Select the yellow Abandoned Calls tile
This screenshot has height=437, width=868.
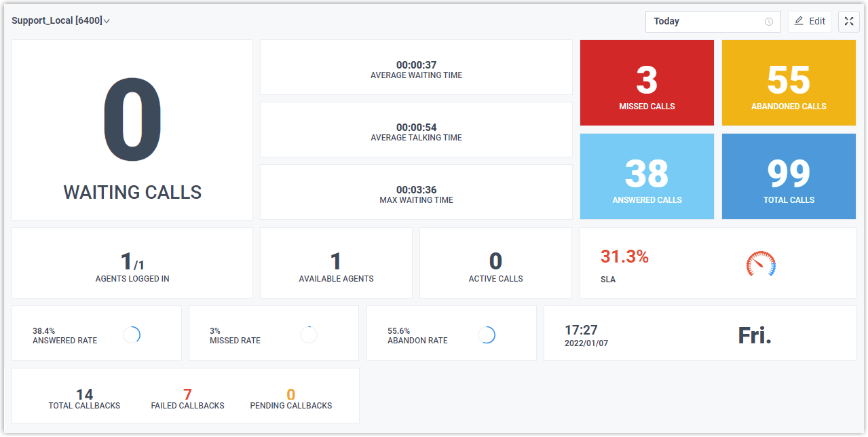[x=789, y=83]
